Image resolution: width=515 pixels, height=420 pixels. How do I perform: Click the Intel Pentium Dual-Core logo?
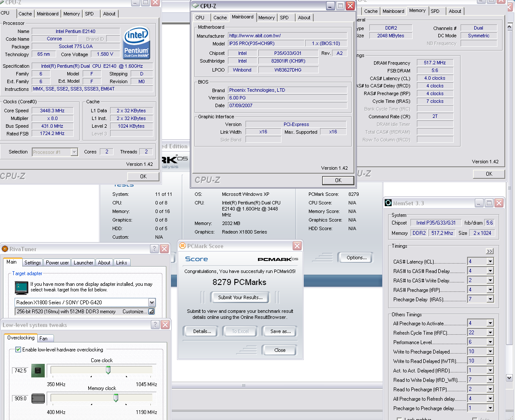pos(136,43)
